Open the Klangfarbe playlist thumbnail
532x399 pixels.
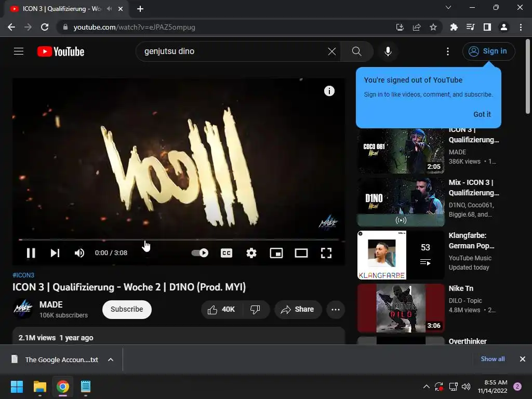[401, 255]
